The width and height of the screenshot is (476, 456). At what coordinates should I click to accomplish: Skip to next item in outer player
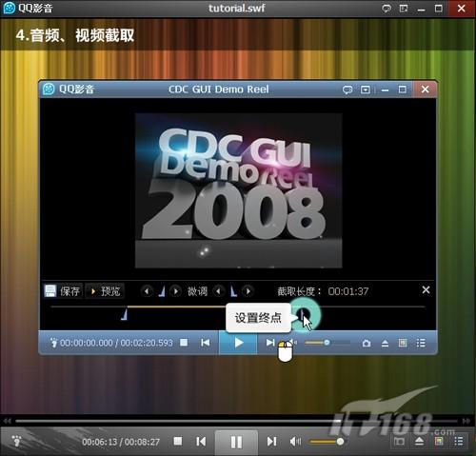point(271,441)
